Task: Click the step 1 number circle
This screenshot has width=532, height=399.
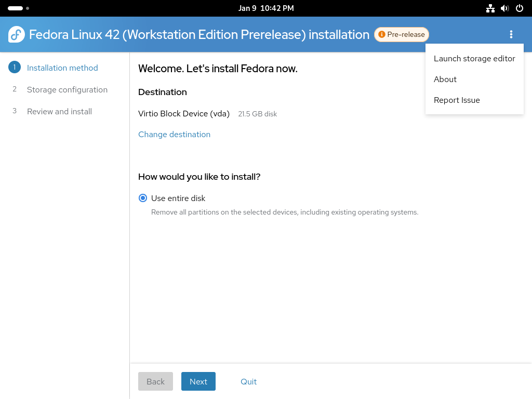Action: [14, 67]
